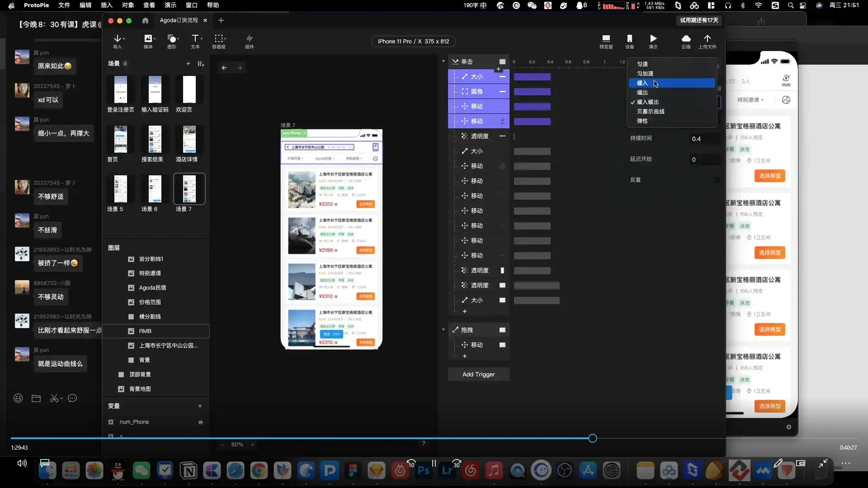Screen dimensions: 868x488
Task: Select 弹性 easing option
Action: 642,121
